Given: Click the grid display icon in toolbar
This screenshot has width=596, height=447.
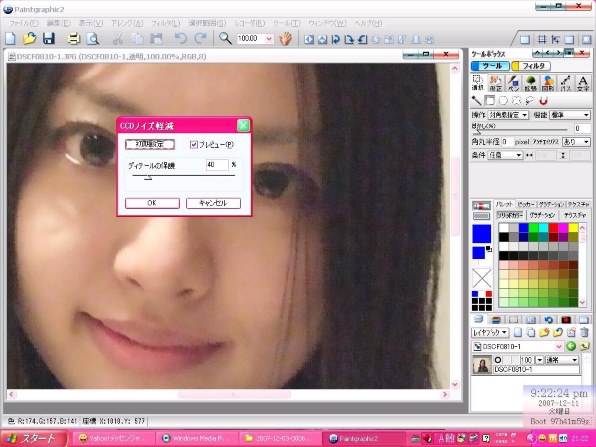Looking at the screenshot, I should [x=542, y=40].
